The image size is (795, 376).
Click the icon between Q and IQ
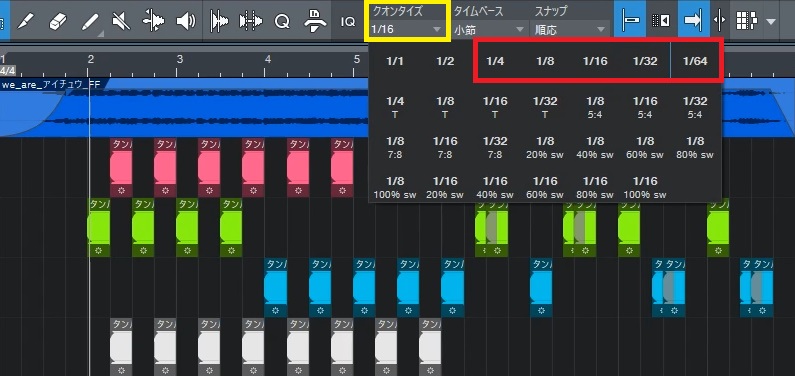(314, 20)
